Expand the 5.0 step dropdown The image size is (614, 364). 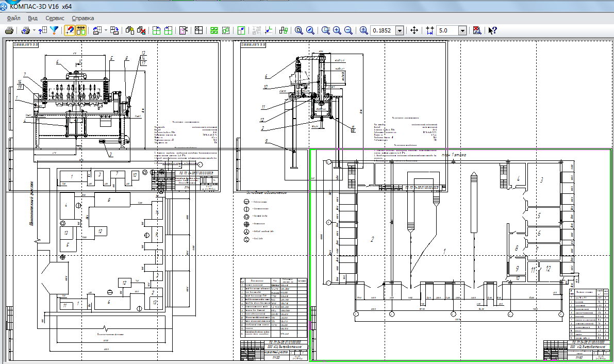pyautogui.click(x=462, y=30)
